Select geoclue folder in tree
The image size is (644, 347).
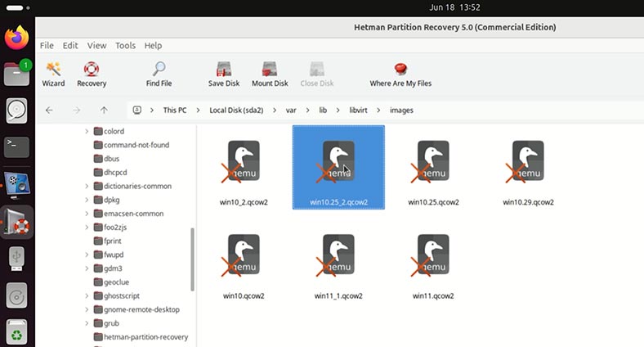click(x=111, y=282)
